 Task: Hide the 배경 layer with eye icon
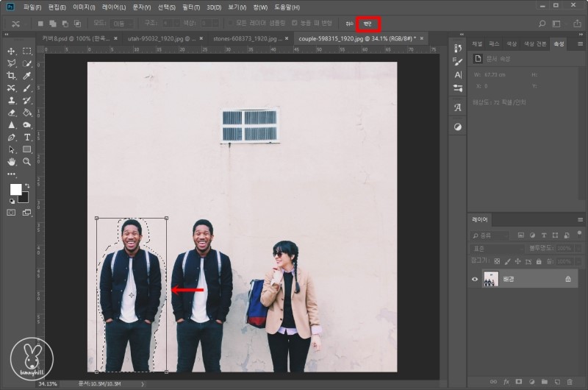tap(475, 280)
